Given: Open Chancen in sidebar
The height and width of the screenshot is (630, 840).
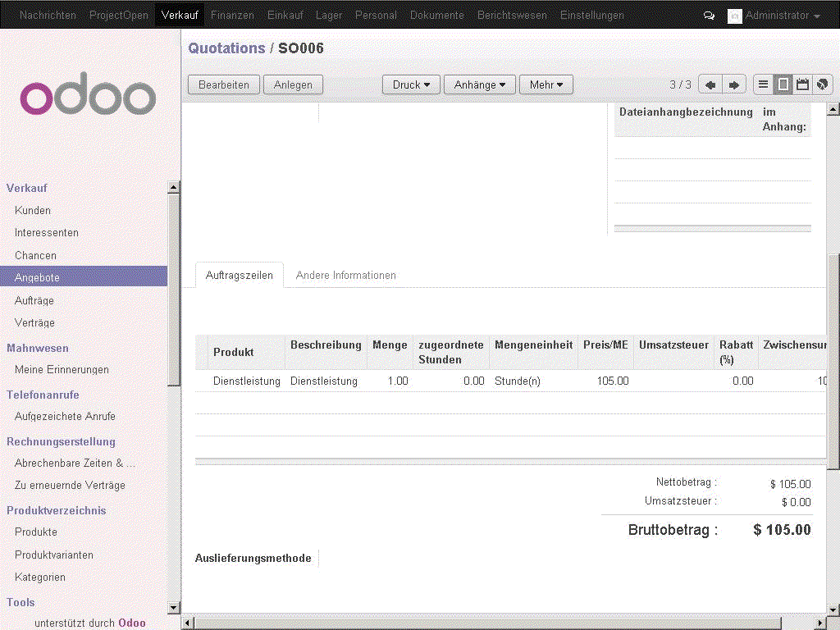Looking at the screenshot, I should (x=35, y=256).
